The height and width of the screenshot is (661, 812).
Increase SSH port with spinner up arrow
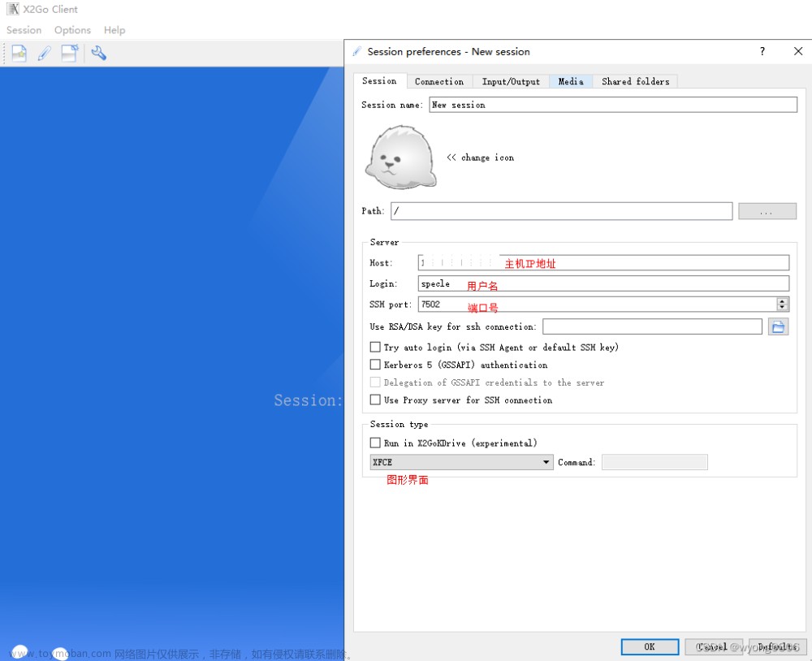pyautogui.click(x=783, y=301)
